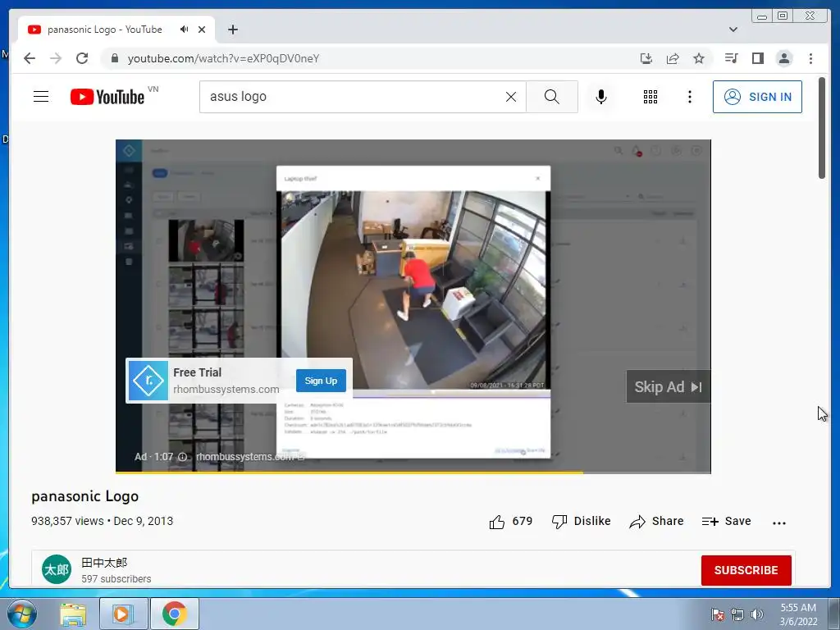Open rhombussystems.com link in ad card
Image resolution: width=840 pixels, height=630 pixels.
pos(226,390)
